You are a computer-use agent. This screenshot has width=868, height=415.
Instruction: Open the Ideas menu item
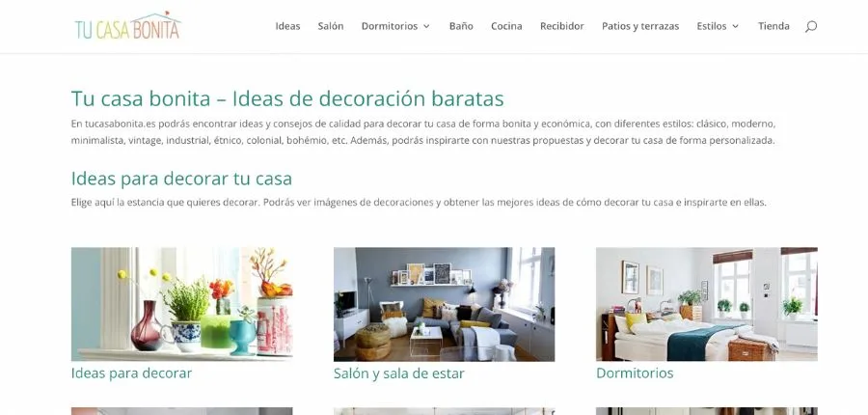click(x=287, y=26)
